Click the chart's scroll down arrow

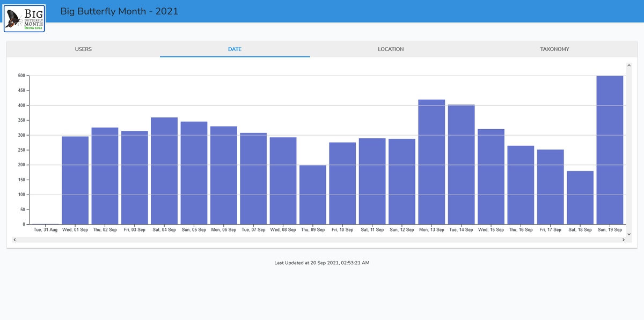629,234
